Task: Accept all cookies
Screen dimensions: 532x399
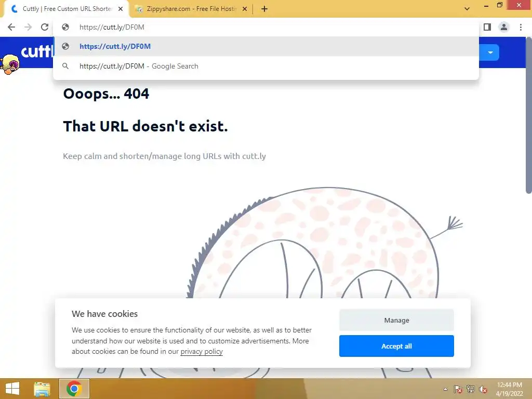Action: pyautogui.click(x=396, y=346)
